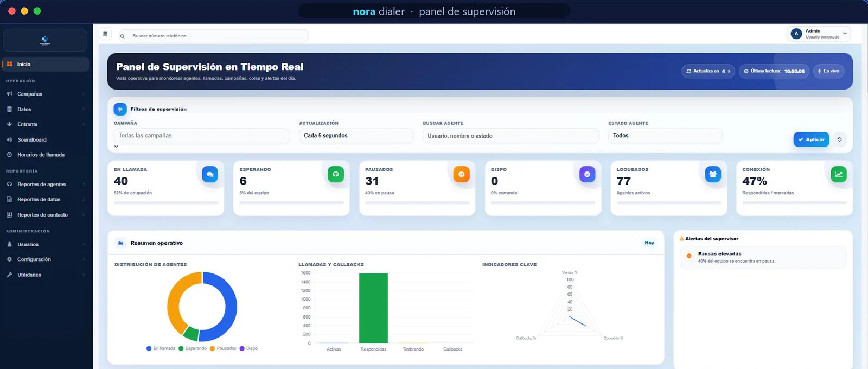Toggle Pausados legend series
The image size is (868, 369).
tap(223, 348)
